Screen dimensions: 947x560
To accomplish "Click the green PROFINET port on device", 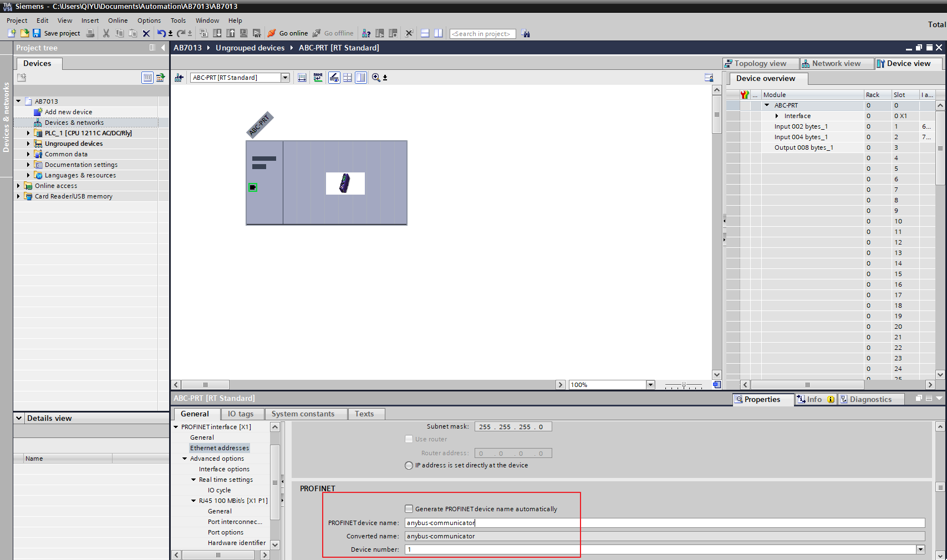I will (253, 187).
